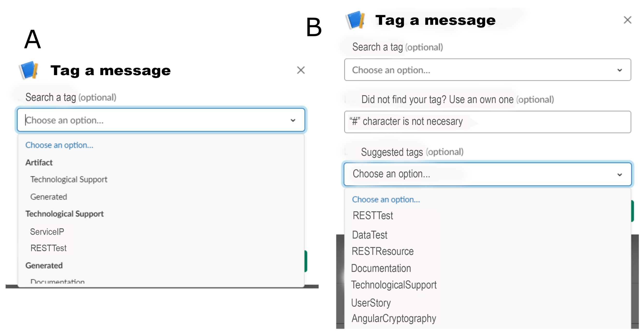Image resolution: width=644 pixels, height=334 pixels.
Task: Click blue Choose an option in panel A list
Action: [59, 145]
